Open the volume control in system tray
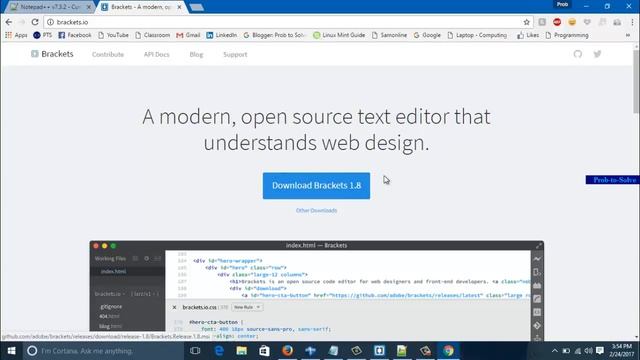Screen dimensions: 640x360 (x=589, y=351)
